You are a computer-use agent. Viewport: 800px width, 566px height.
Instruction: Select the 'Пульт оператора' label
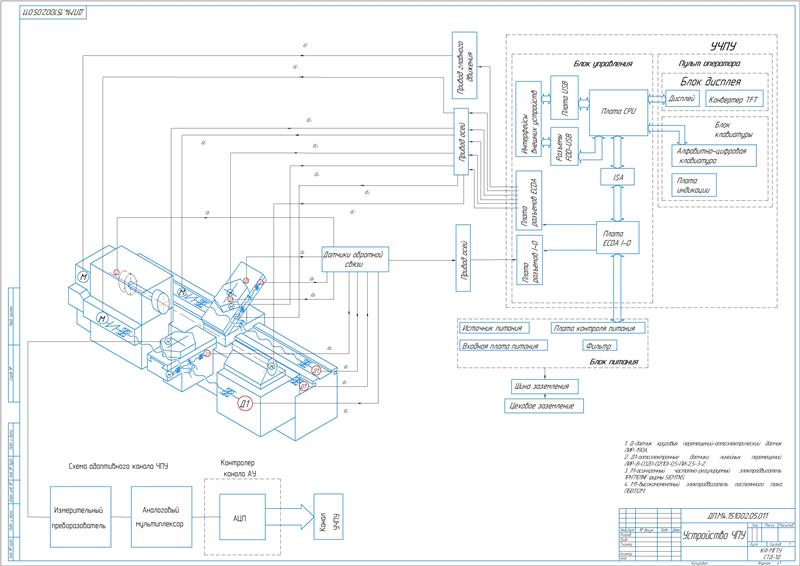pos(709,64)
